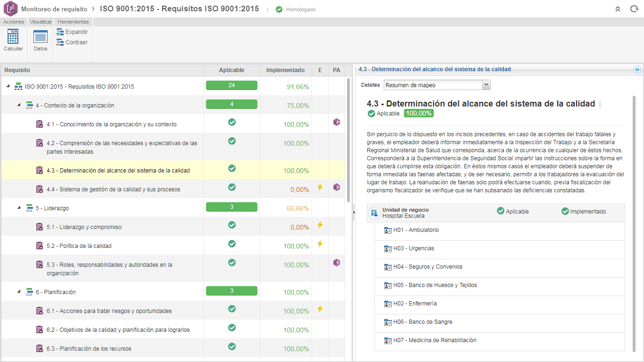Collapse the 6 - Planificación node
The width and height of the screenshot is (644, 362).
[19, 292]
